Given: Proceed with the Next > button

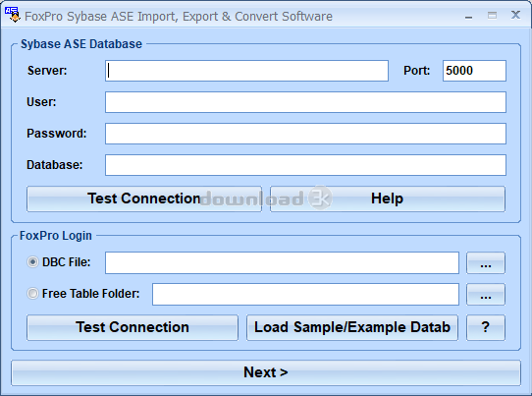Looking at the screenshot, I should point(266,372).
